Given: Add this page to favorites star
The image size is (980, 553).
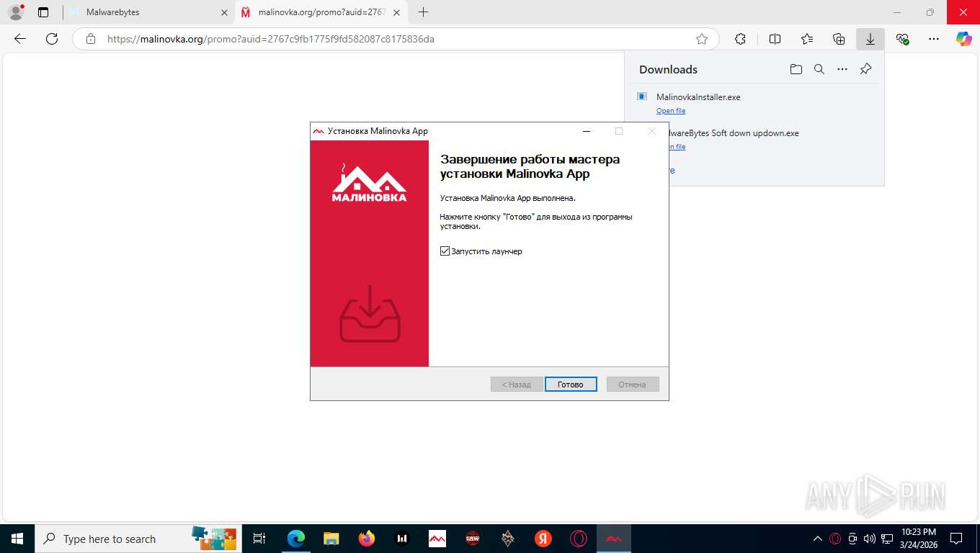Looking at the screenshot, I should (702, 39).
